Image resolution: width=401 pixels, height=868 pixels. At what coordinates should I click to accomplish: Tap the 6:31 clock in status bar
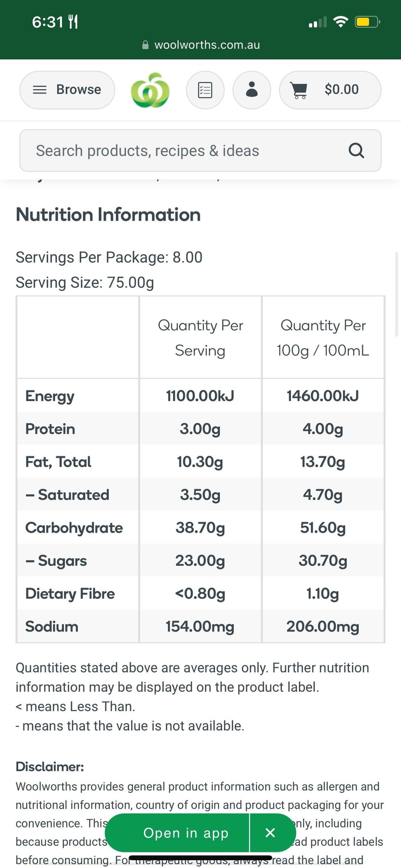pyautogui.click(x=48, y=22)
